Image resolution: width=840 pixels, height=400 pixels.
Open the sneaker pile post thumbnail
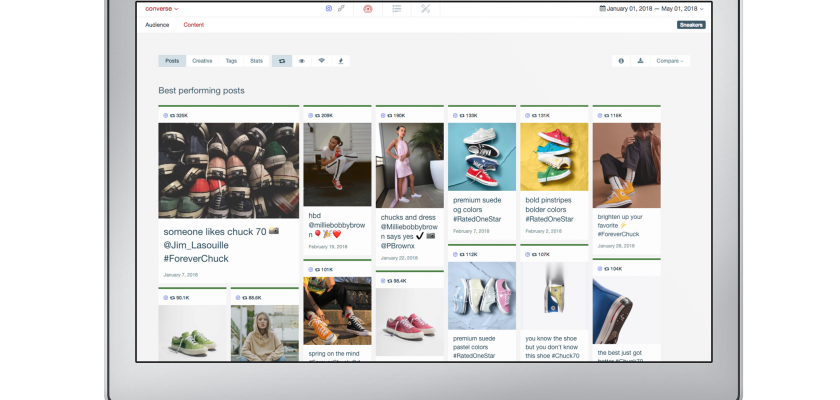coord(228,170)
